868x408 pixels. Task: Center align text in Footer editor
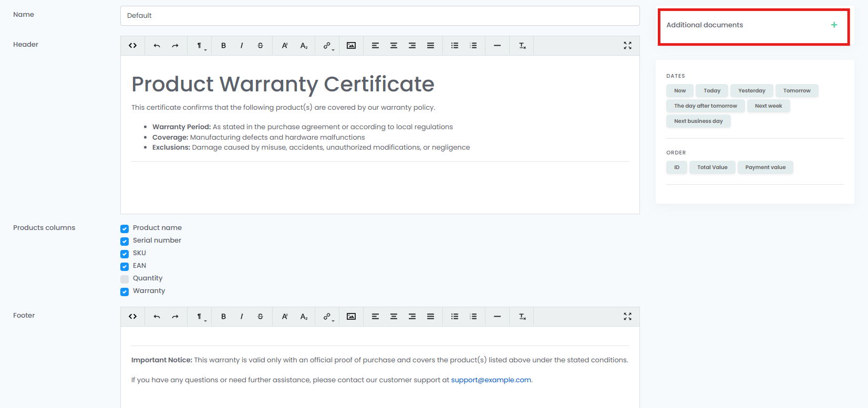[394, 317]
